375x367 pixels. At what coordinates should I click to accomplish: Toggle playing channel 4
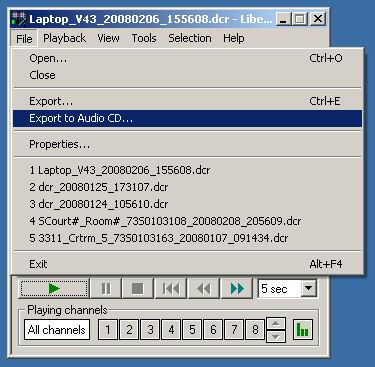(171, 330)
